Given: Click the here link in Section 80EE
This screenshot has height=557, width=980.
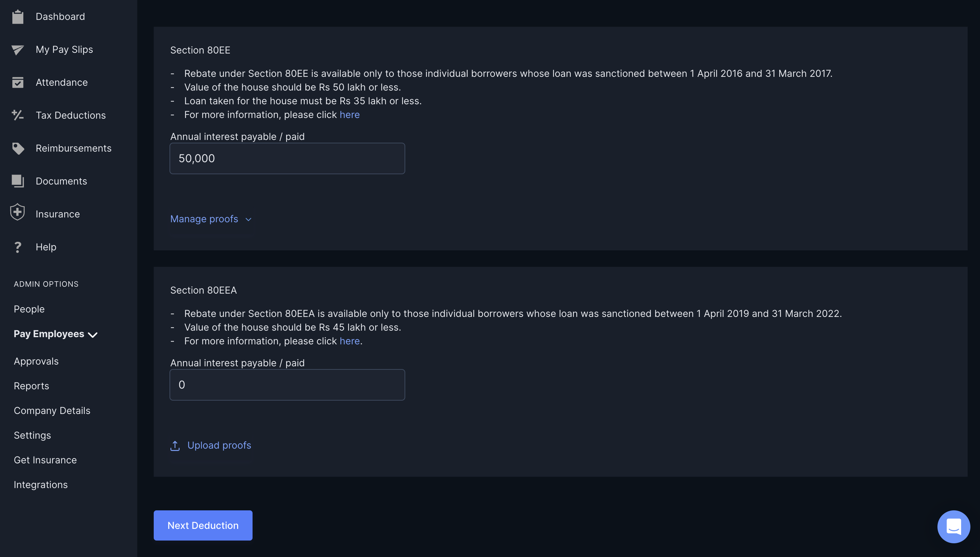Looking at the screenshot, I should coord(349,114).
